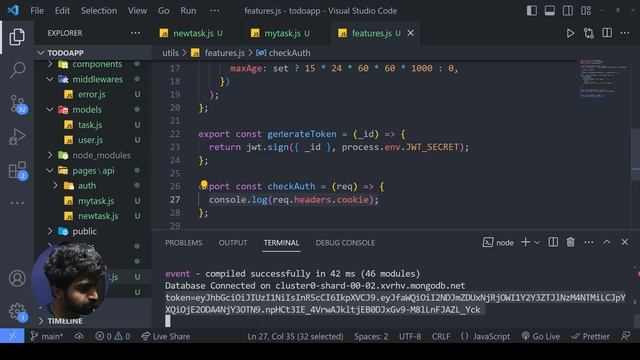The height and width of the screenshot is (360, 640).
Task: Toggle secondary side bar layout icon
Action: click(x=568, y=11)
